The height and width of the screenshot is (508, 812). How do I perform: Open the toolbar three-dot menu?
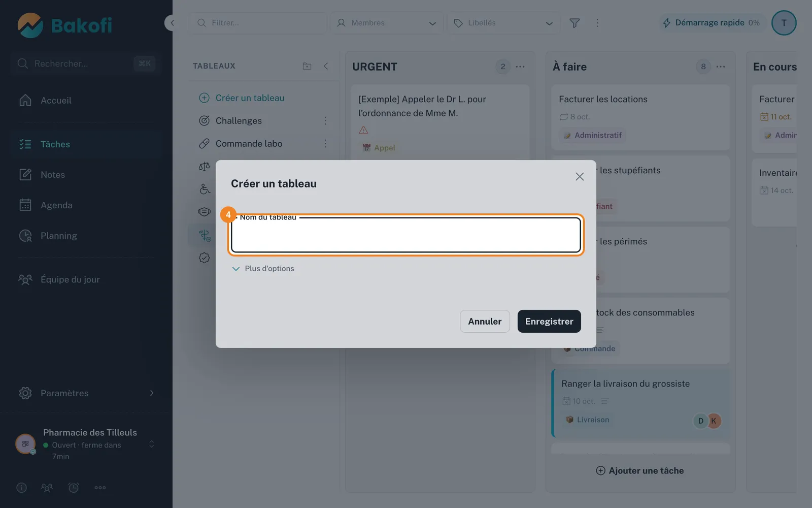coord(597,23)
